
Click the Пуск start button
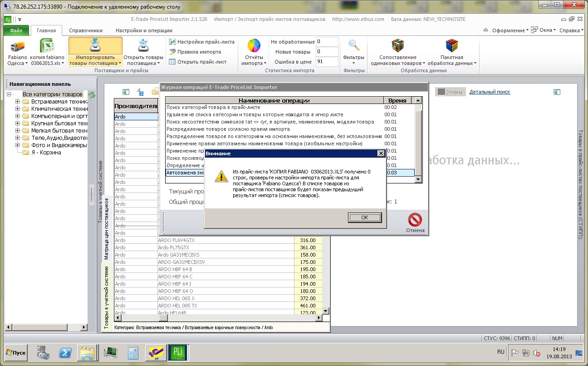tap(16, 352)
